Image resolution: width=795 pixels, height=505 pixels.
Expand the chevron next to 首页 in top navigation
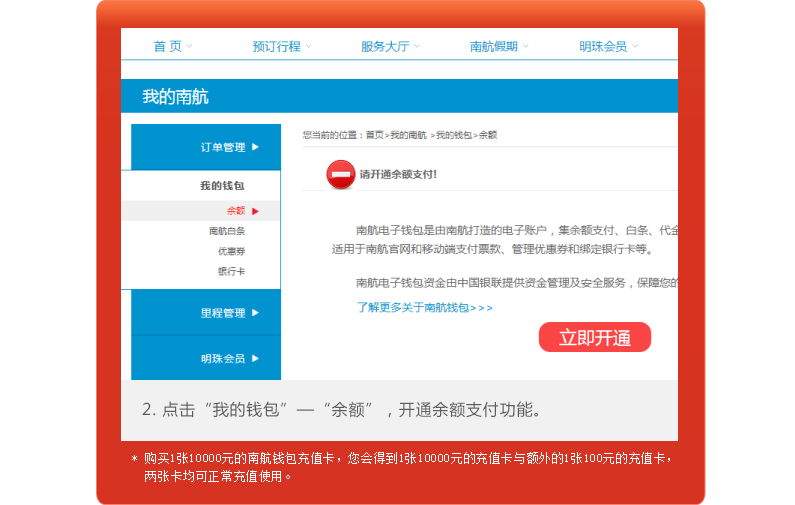point(190,46)
